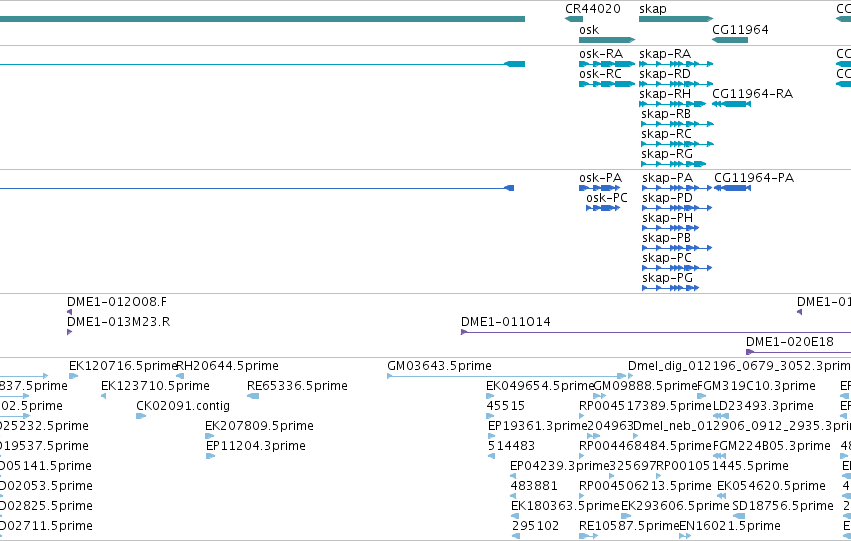Select skap-PB in the CDS track
851x541 pixels.
click(677, 249)
